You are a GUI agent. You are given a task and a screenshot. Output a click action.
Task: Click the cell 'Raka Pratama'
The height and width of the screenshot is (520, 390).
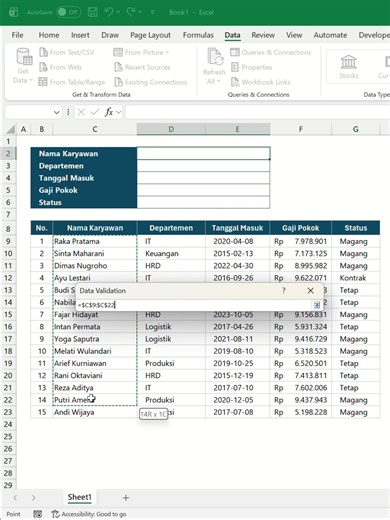pos(95,241)
